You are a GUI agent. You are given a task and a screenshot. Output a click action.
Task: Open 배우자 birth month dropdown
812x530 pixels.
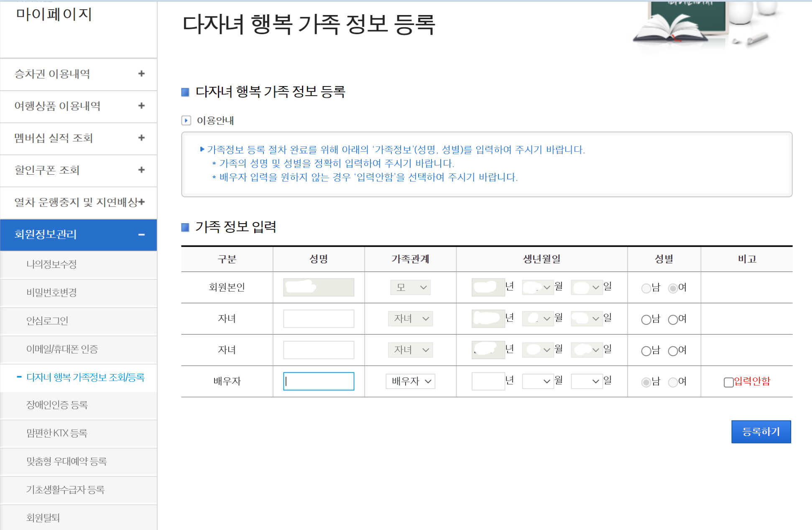click(x=538, y=381)
